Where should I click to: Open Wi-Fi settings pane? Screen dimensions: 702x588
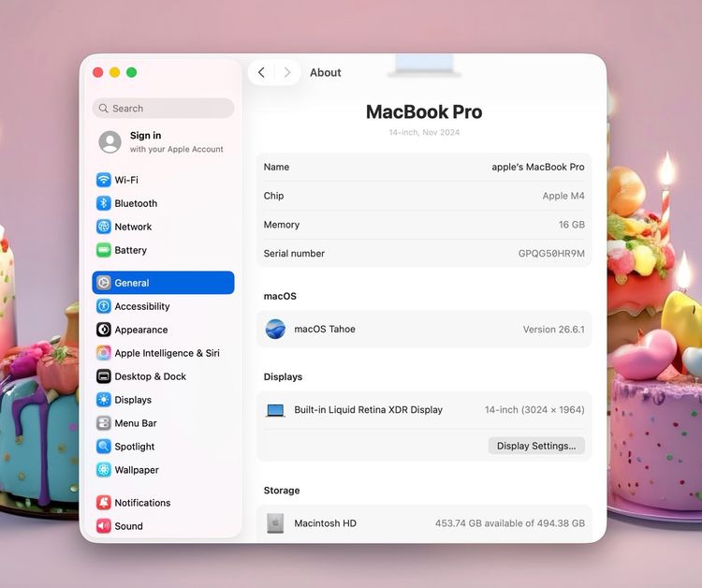tap(164, 180)
